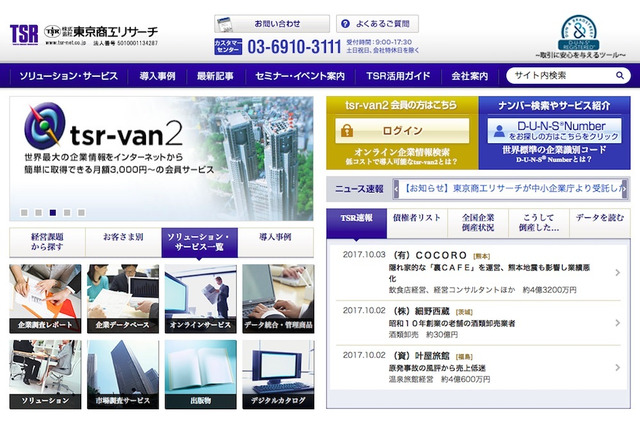
Task: Click 世界標準の企業識別コード link
Action: click(x=554, y=150)
